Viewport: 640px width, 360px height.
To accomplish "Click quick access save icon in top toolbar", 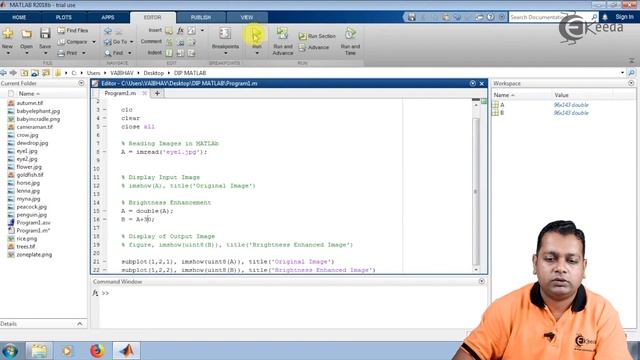I will tap(411, 17).
